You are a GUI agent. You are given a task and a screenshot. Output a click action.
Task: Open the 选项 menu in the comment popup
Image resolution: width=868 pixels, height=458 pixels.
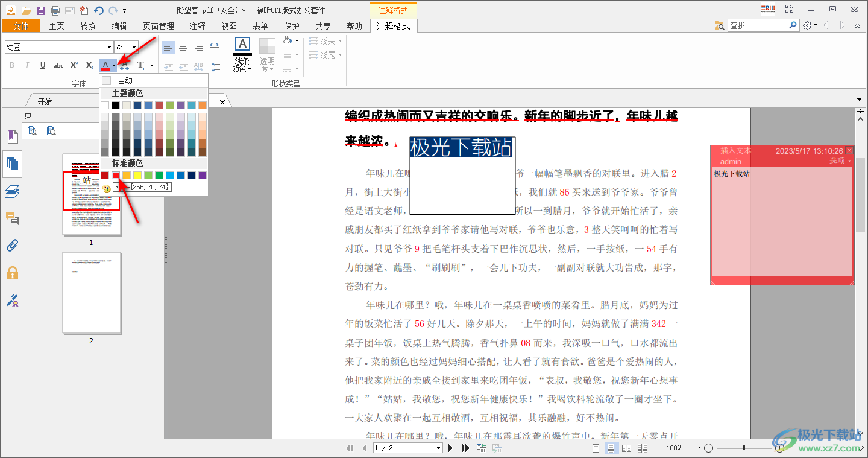pyautogui.click(x=840, y=161)
